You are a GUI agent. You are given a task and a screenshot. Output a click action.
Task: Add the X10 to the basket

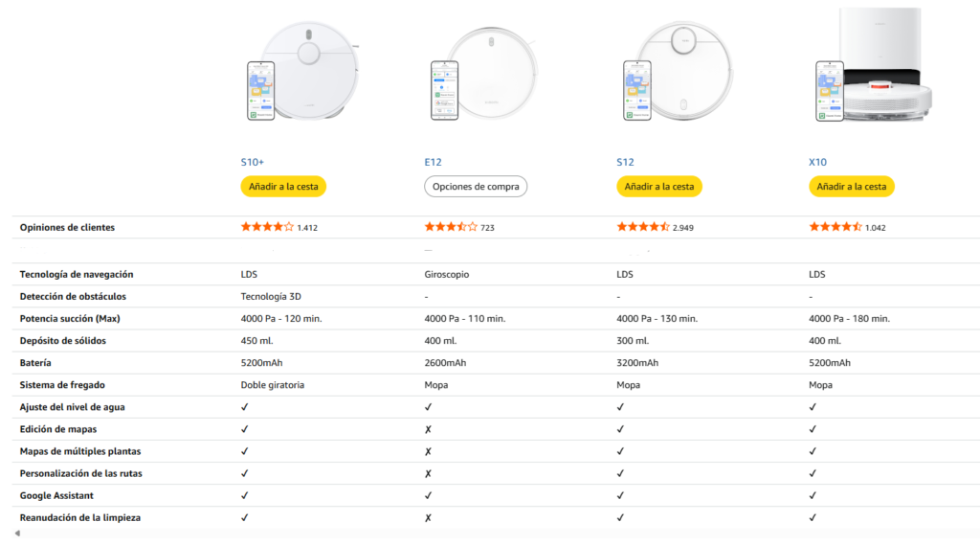click(852, 186)
